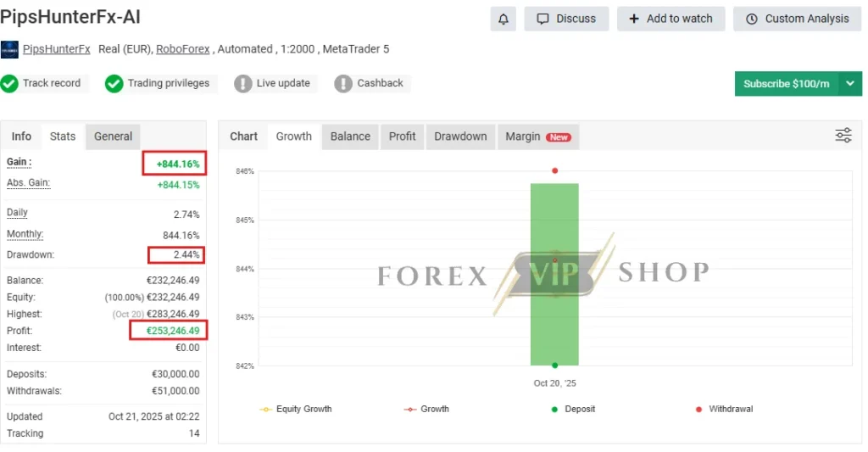Viewport: 868px width, 452px height.
Task: Switch to the Stats tab
Action: point(63,137)
